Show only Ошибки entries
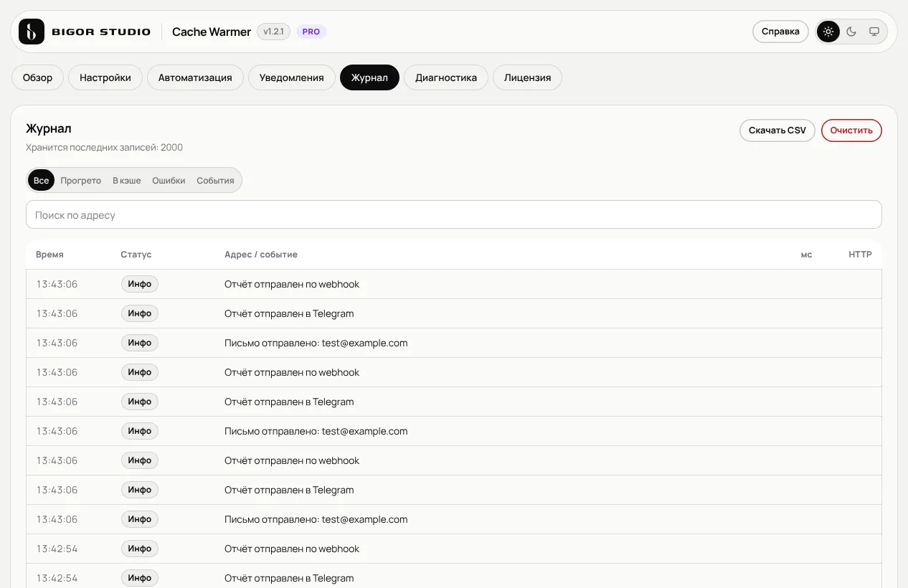This screenshot has width=908, height=588. [x=169, y=181]
